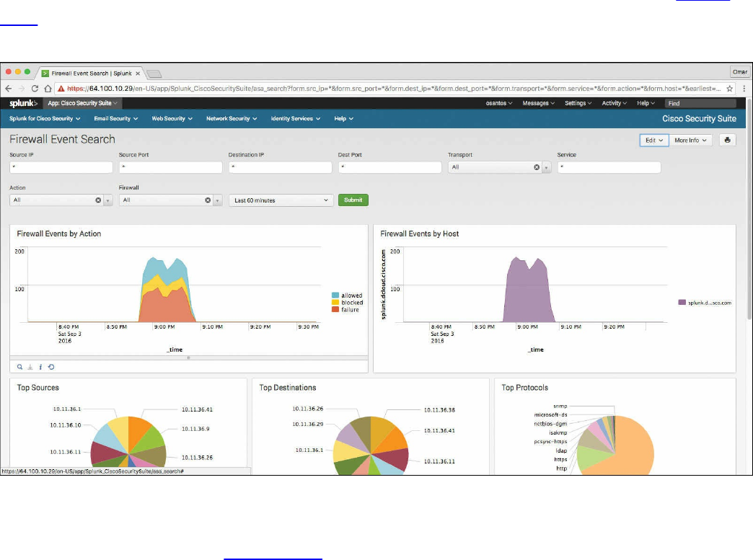The width and height of the screenshot is (753, 560).
Task: Click the info icon below Events by Action
Action: (40, 367)
